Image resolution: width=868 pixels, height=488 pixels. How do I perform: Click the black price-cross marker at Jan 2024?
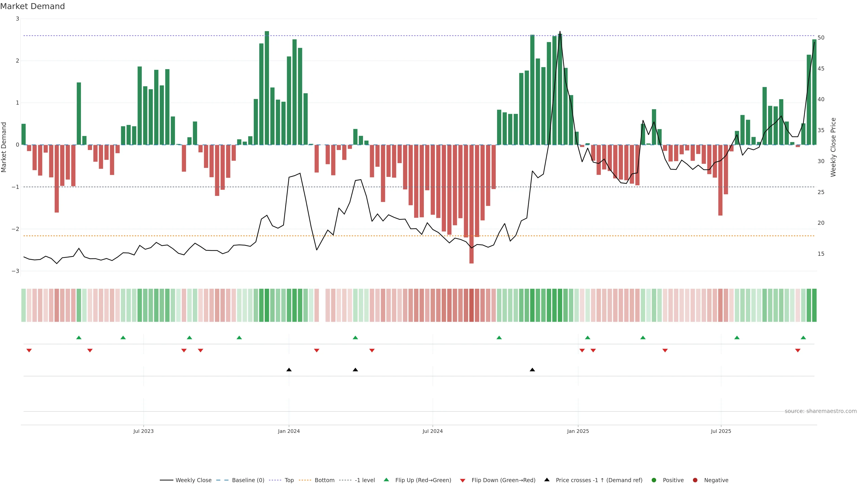[289, 370]
